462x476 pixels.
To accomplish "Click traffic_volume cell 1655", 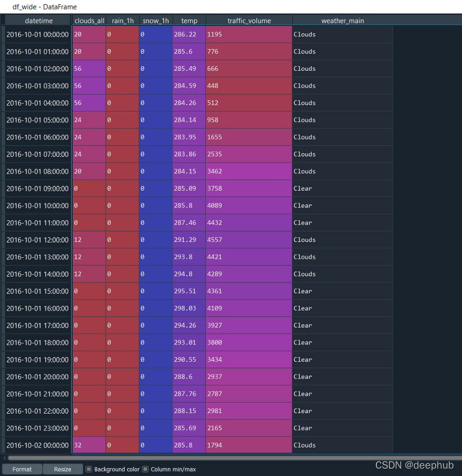I will (249, 137).
